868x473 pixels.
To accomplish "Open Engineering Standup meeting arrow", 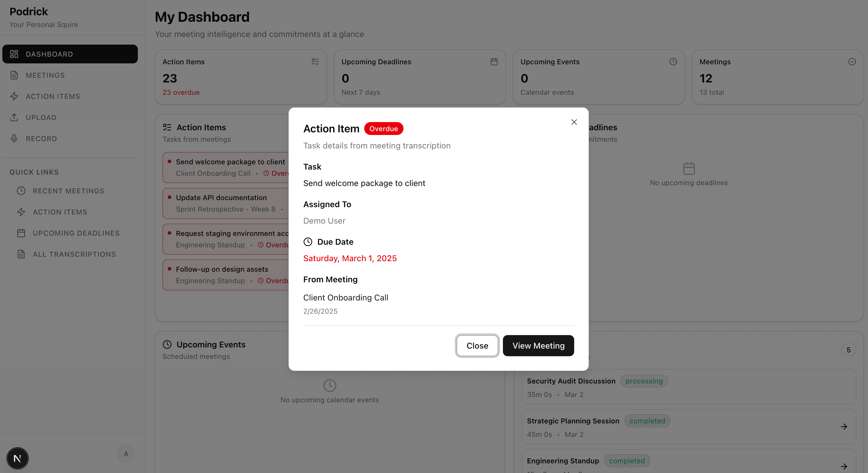I will (x=844, y=466).
